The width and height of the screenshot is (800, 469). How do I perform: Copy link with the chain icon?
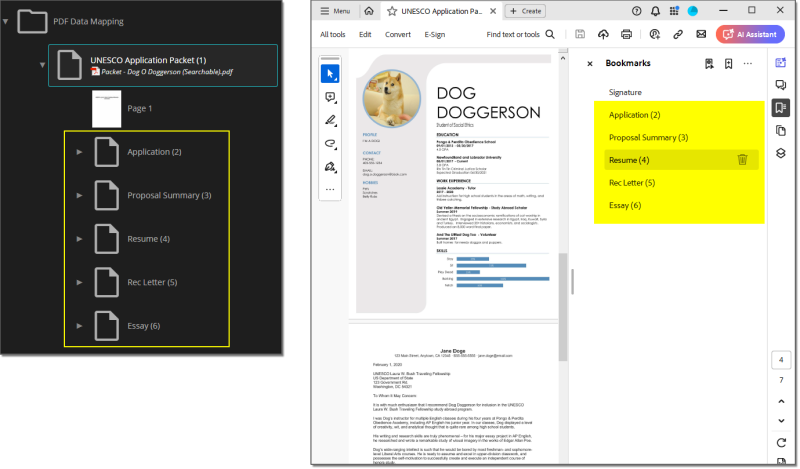(678, 34)
